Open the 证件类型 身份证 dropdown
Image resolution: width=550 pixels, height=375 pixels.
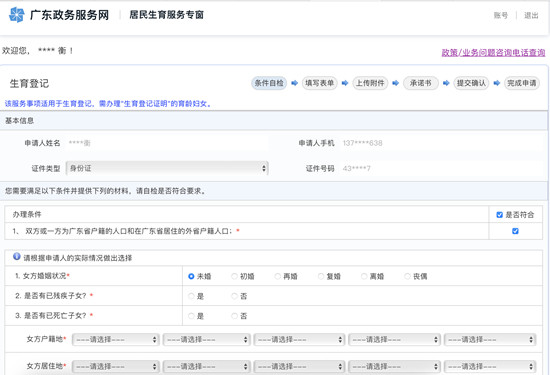167,168
